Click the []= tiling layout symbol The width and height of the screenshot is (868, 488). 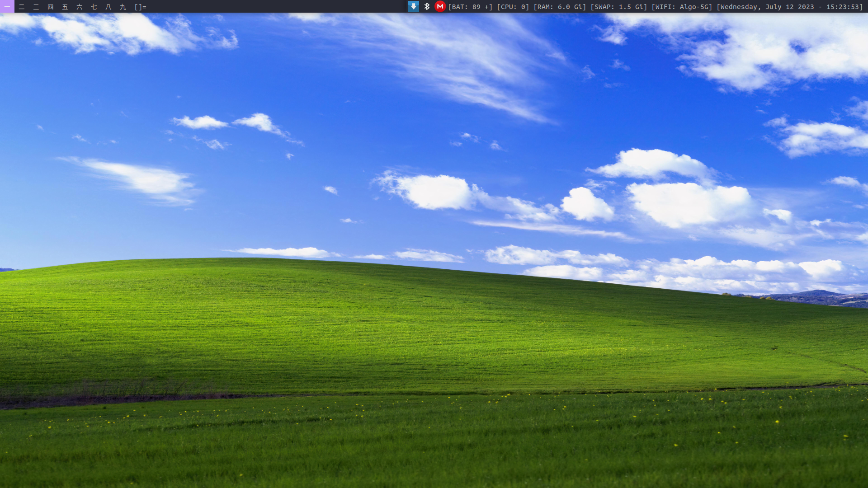pos(141,6)
